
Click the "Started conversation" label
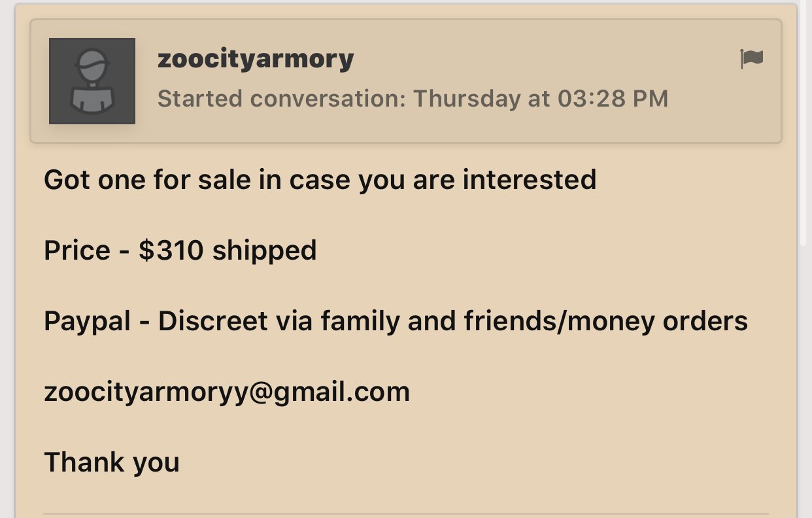(x=281, y=99)
